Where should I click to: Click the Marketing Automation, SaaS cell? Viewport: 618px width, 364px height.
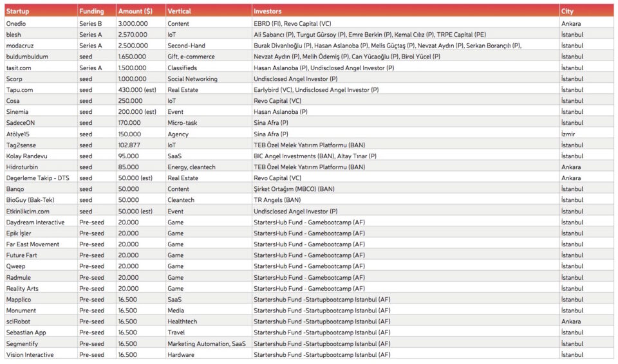tap(209, 343)
